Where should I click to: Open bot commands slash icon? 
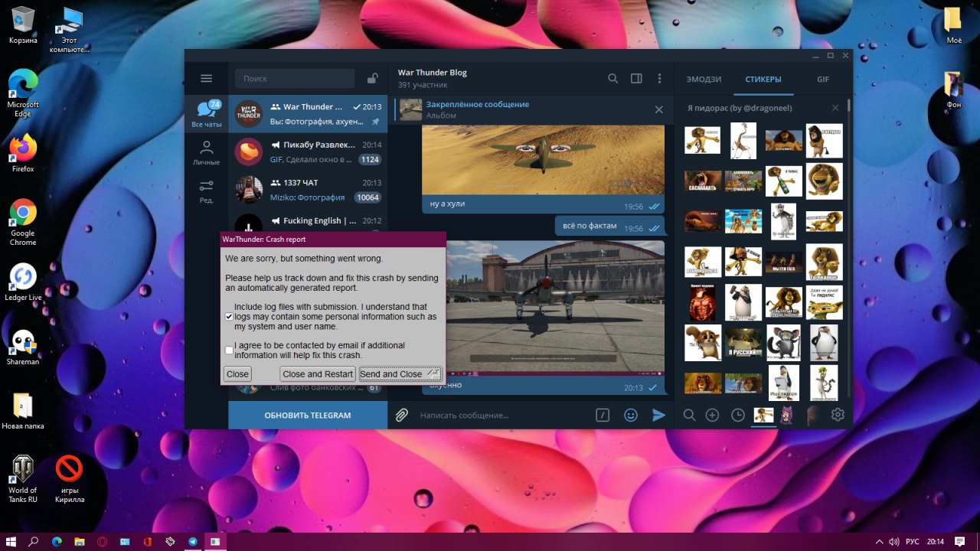pos(603,415)
